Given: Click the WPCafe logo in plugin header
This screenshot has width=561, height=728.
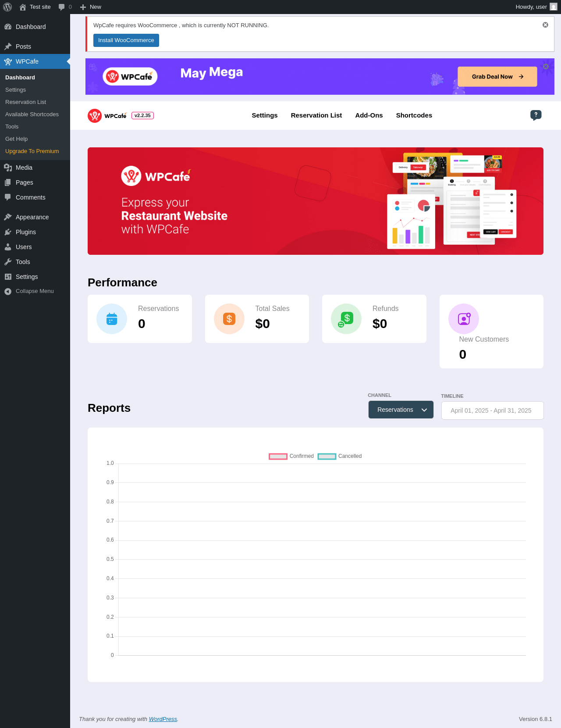Looking at the screenshot, I should click(x=107, y=116).
